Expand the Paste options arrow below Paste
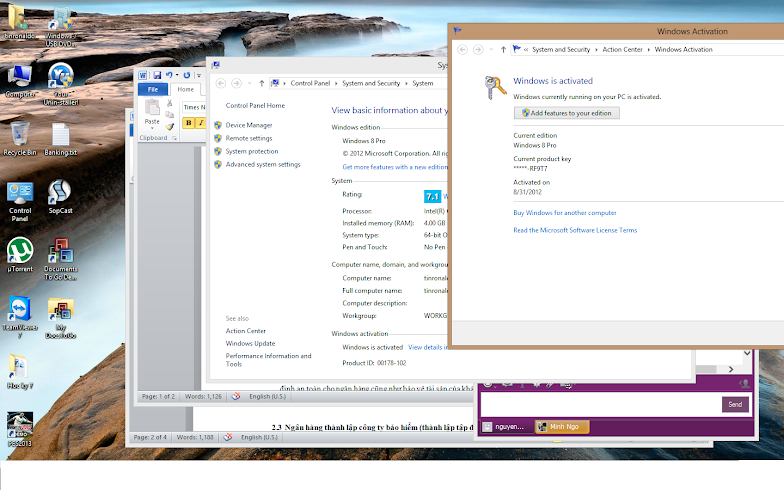This screenshot has height=490, width=784. pyautogui.click(x=152, y=128)
